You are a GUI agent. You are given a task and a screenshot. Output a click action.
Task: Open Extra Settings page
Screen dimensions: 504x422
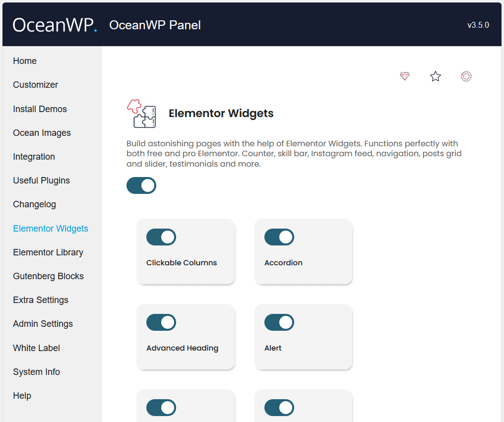tap(41, 300)
